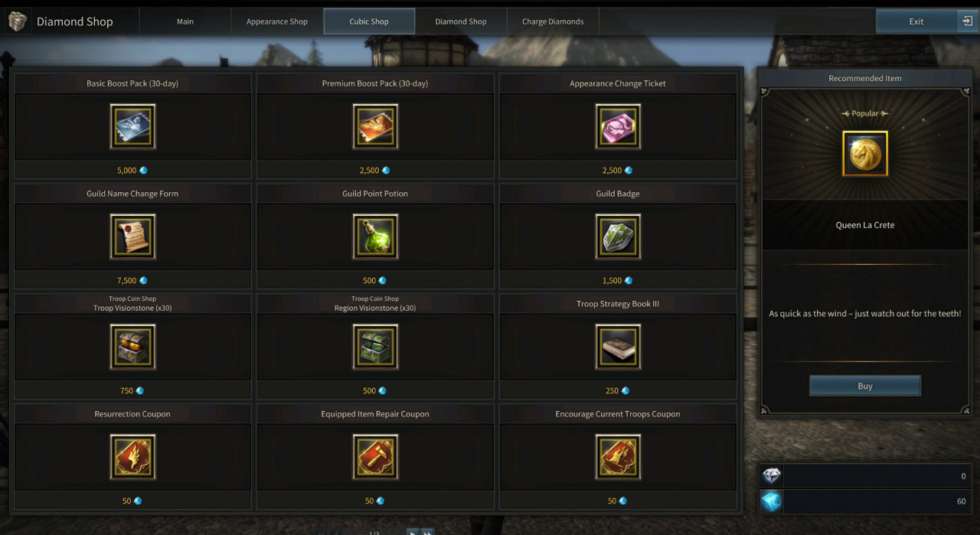Jump to the last shop page arrow
The height and width of the screenshot is (535, 980).
[428, 532]
